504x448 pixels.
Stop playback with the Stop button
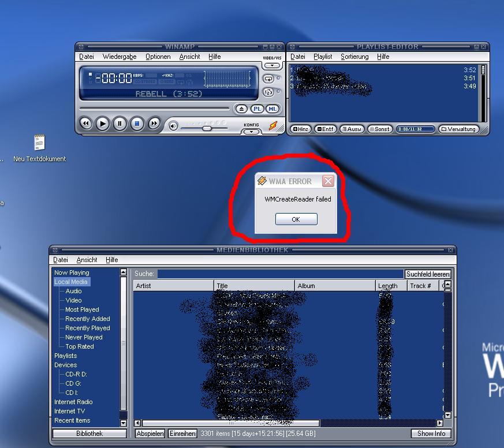[x=137, y=124]
